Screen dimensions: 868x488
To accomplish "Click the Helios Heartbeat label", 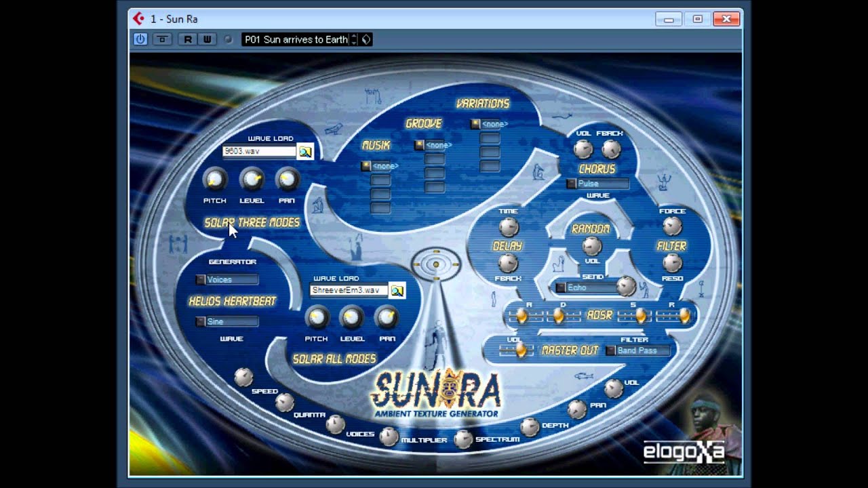I will click(x=232, y=301).
